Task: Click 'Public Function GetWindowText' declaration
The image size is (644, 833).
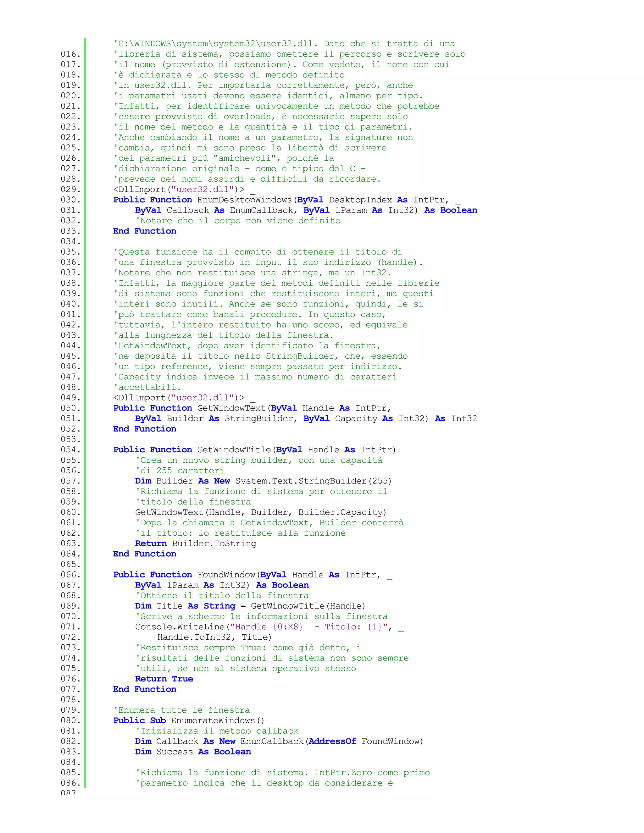Action: point(258,408)
